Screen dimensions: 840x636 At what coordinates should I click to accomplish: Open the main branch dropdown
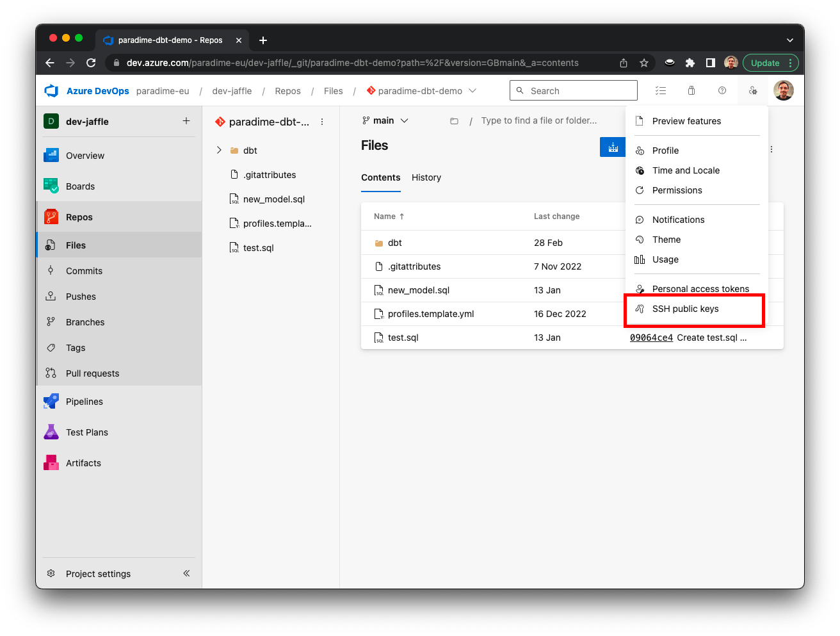click(385, 120)
